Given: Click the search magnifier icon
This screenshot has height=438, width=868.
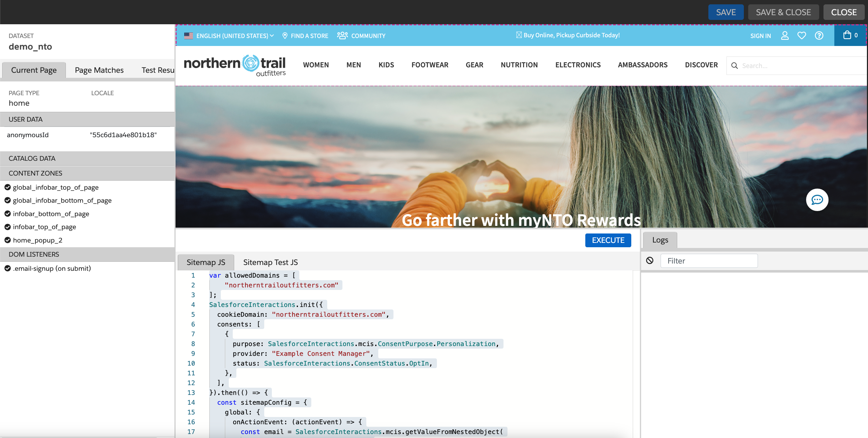Looking at the screenshot, I should pyautogui.click(x=734, y=66).
